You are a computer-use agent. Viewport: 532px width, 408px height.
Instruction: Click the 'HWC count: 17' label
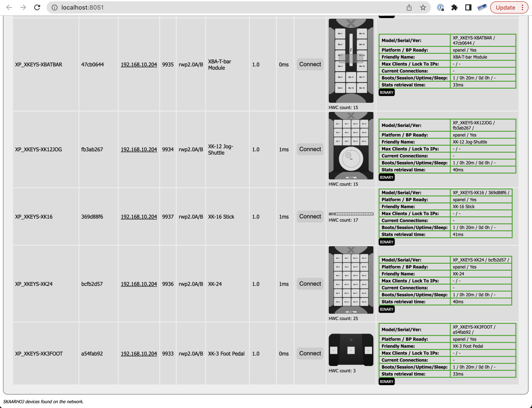click(343, 220)
